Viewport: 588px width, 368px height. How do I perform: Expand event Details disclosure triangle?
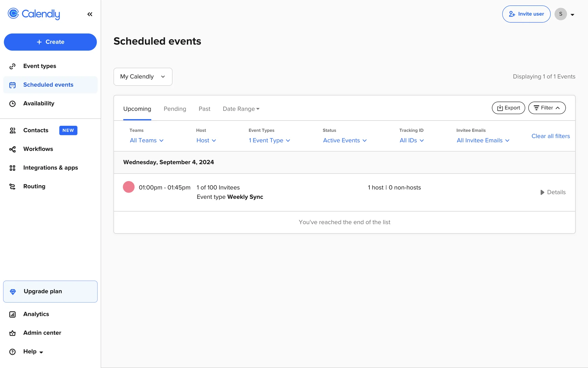coord(542,192)
